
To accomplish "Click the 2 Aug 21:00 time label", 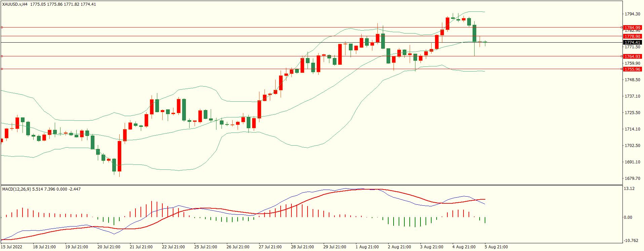I will [399, 247].
